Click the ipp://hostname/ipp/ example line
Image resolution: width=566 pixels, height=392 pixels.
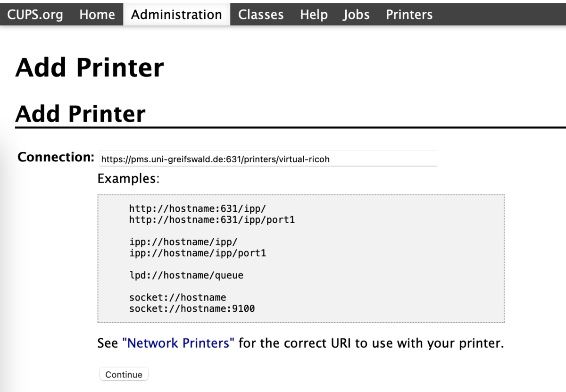[x=183, y=242]
